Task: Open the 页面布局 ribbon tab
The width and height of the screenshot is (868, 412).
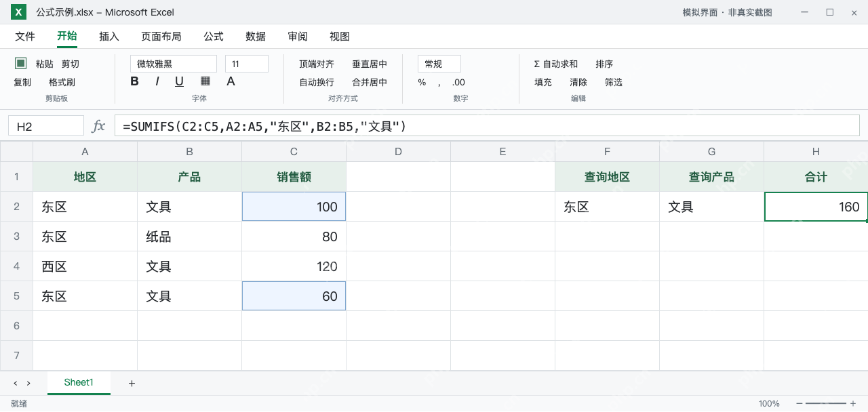Action: click(161, 37)
